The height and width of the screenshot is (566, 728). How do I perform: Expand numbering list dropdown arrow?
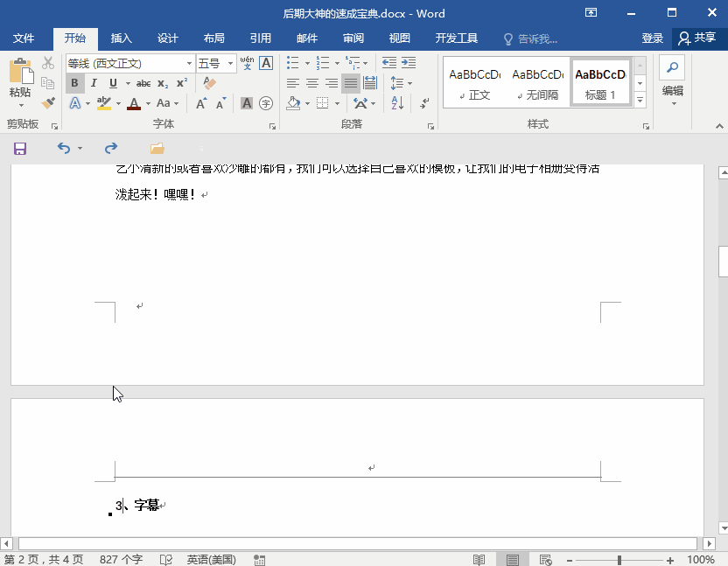click(337, 63)
